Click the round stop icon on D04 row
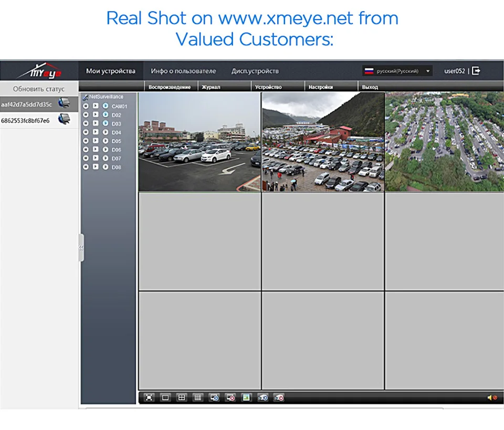Screen dimensions: 504x430 [x=86, y=132]
